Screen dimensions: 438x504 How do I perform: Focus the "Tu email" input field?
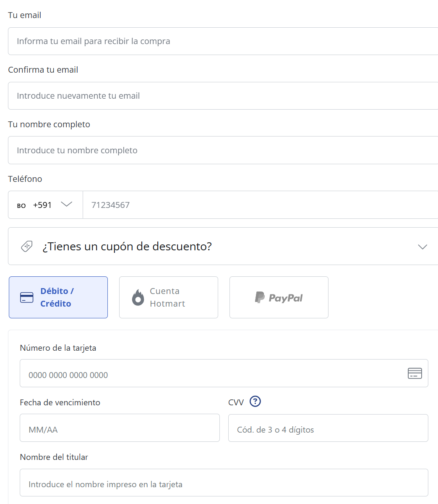coord(222,41)
